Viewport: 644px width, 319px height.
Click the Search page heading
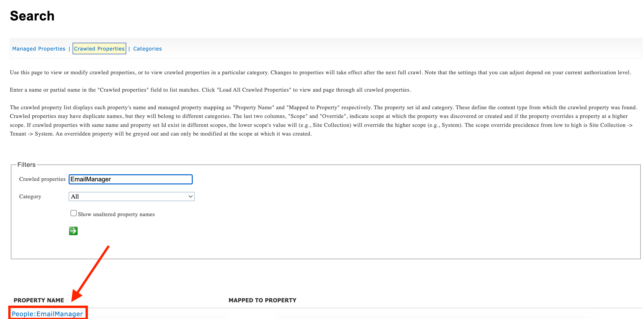(x=32, y=16)
